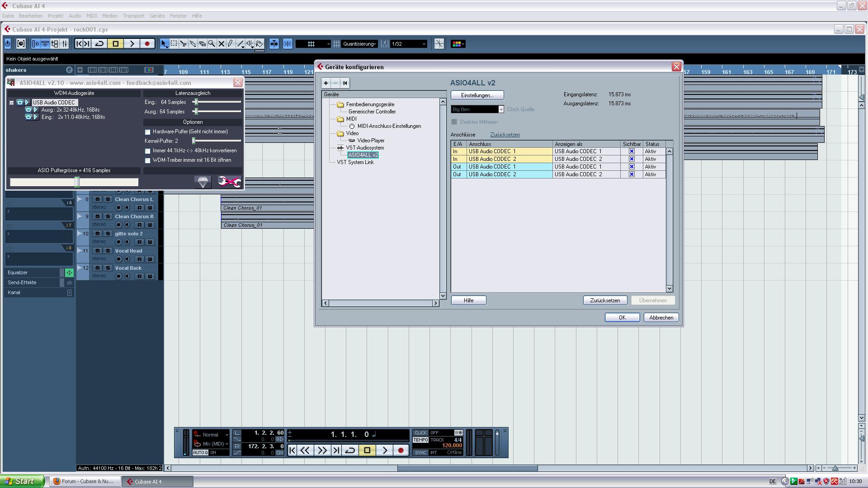The height and width of the screenshot is (488, 868).
Task: Select the Object Selection arrow tool
Action: [x=164, y=44]
